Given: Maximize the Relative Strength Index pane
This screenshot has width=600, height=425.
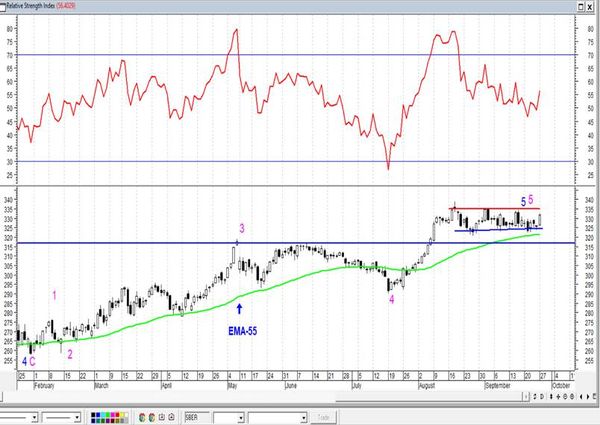Looking at the screenshot, I should pos(581,7).
